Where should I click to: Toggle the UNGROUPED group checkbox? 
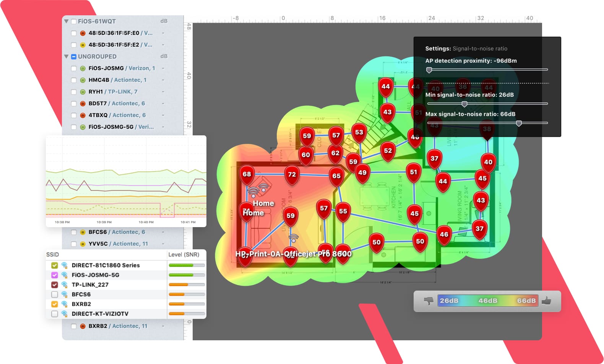click(x=74, y=57)
